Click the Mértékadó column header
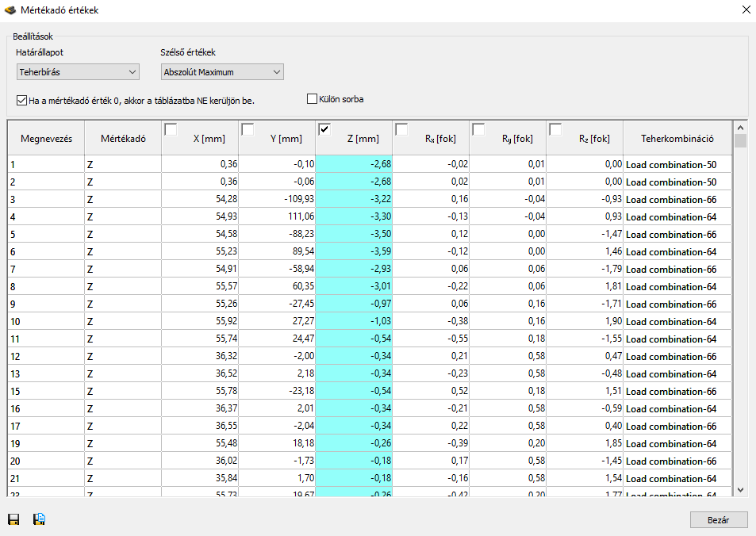 [x=123, y=138]
